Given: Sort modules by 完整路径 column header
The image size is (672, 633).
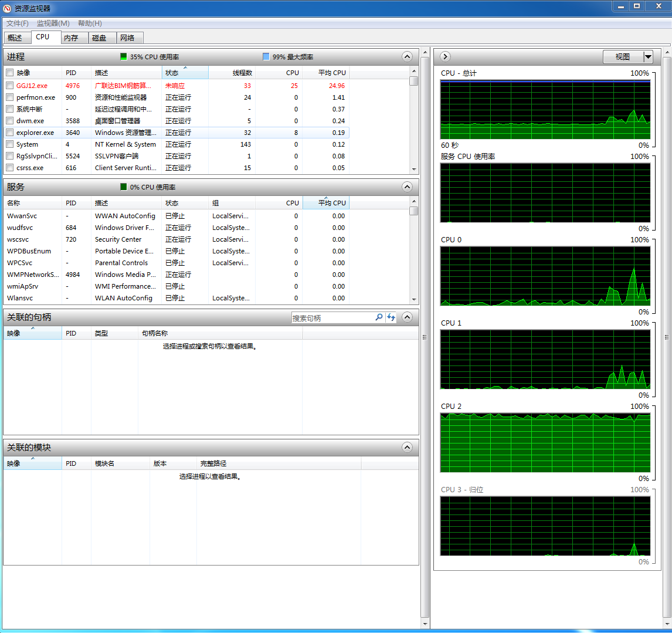Looking at the screenshot, I should point(279,463).
